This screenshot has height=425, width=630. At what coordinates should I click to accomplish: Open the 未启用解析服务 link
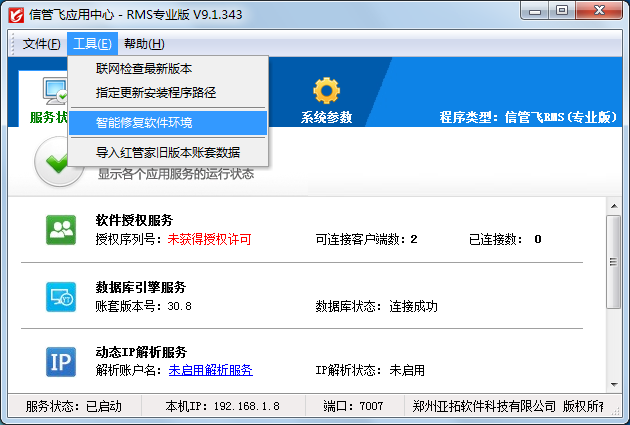(x=210, y=370)
